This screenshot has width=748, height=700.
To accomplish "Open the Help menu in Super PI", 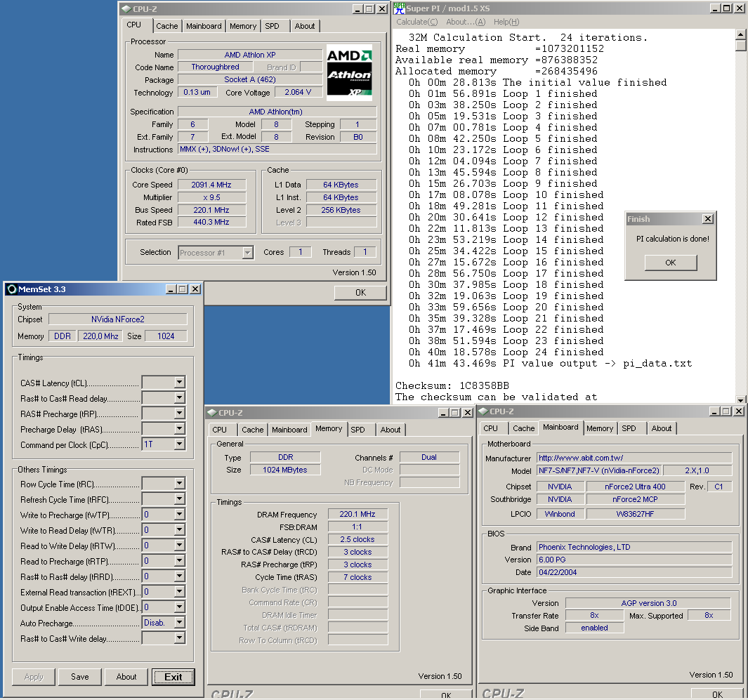I will click(506, 22).
